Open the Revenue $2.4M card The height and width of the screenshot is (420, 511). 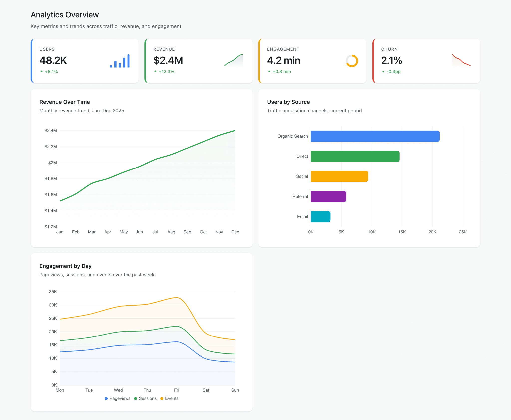198,61
